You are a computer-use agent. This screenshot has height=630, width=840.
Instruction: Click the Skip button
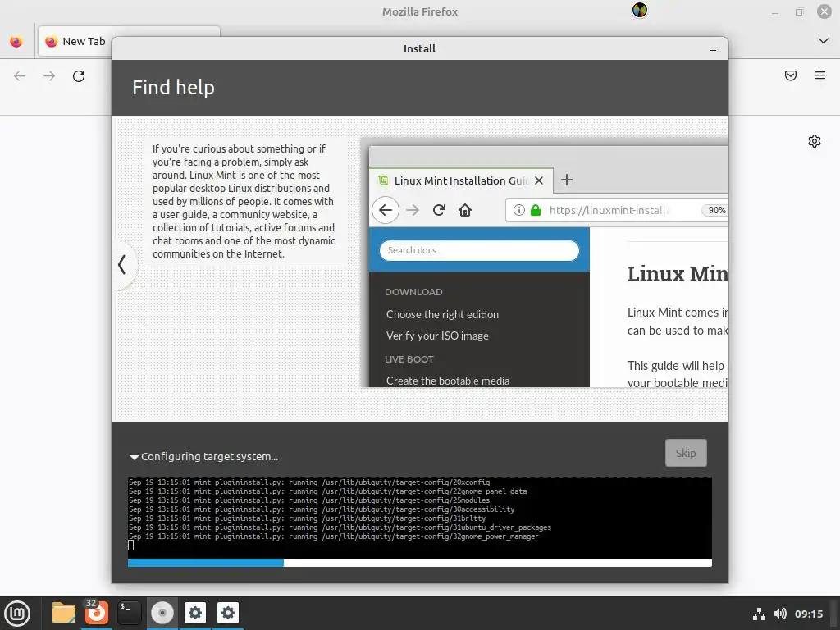pyautogui.click(x=686, y=453)
